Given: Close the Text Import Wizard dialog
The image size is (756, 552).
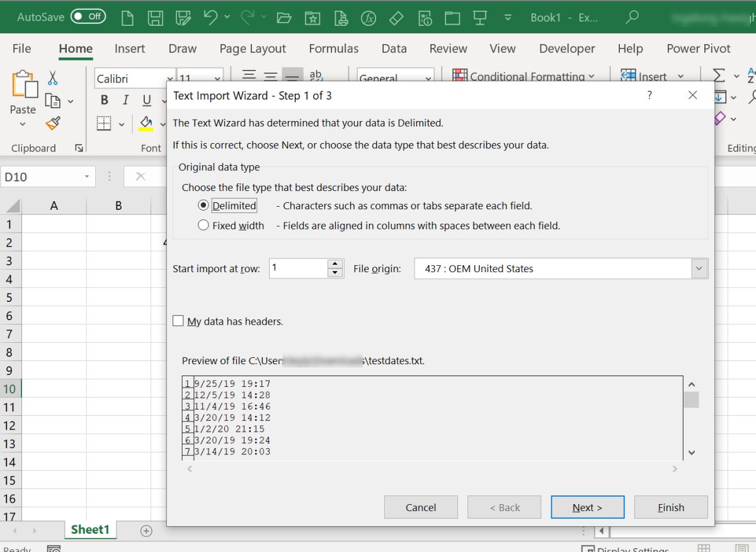Looking at the screenshot, I should (692, 95).
